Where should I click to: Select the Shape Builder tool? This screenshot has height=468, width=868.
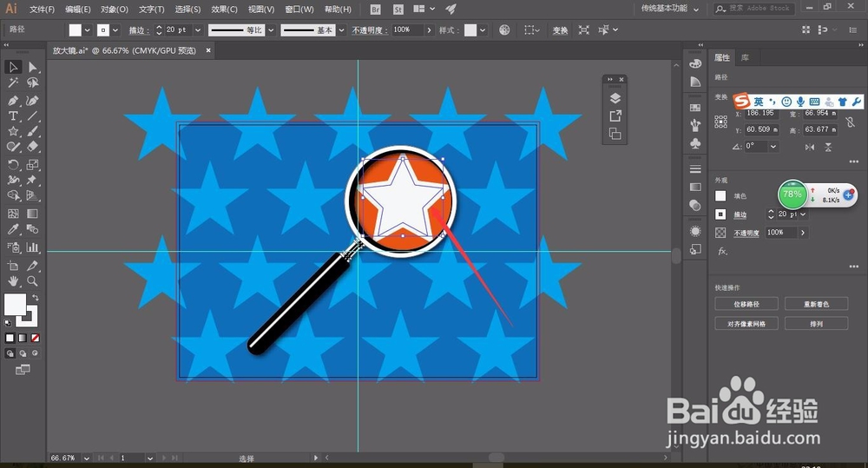click(x=13, y=195)
